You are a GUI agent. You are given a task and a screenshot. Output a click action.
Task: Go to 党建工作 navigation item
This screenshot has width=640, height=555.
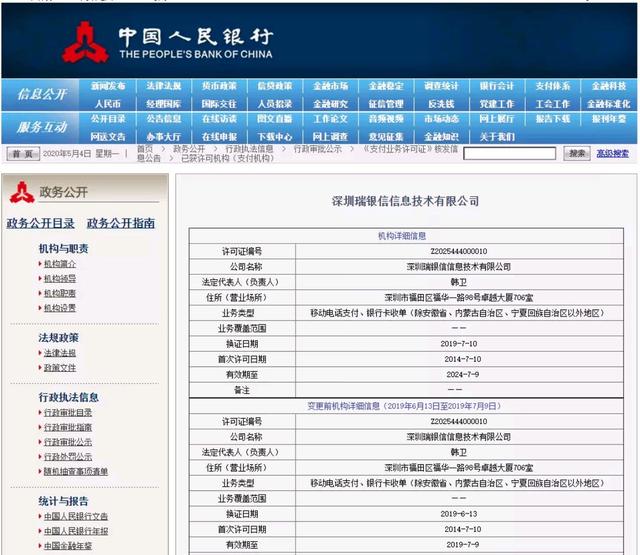pyautogui.click(x=497, y=104)
